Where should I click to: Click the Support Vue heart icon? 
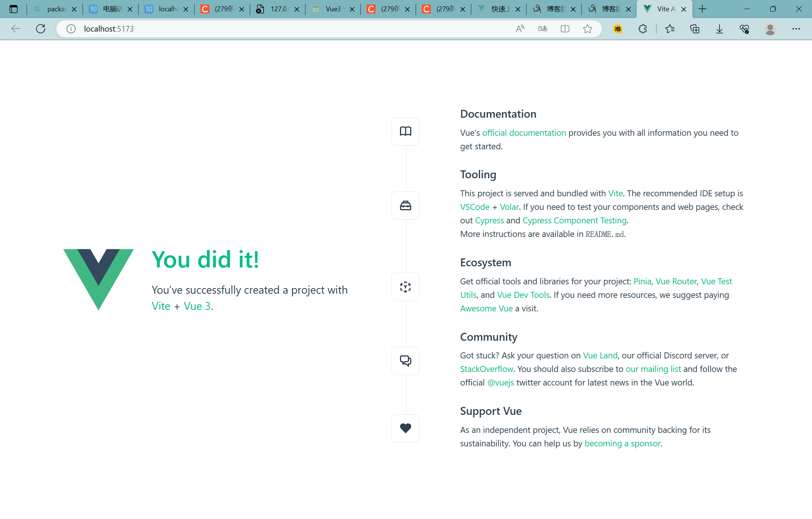tap(405, 428)
